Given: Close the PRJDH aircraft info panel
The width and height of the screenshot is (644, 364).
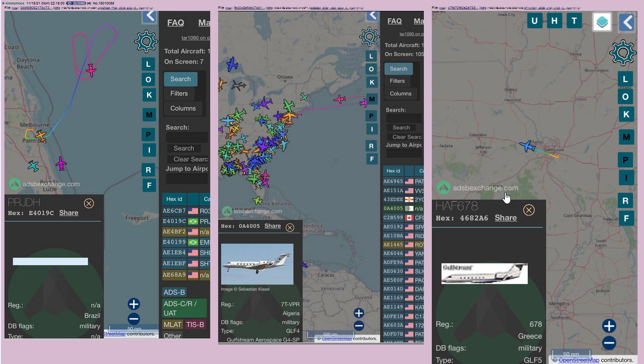Looking at the screenshot, I should click(x=88, y=203).
